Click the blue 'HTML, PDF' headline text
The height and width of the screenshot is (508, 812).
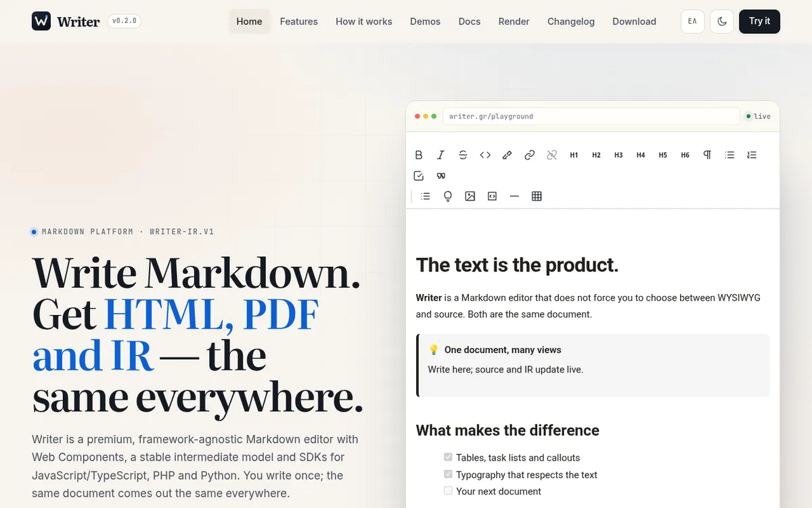(212, 314)
